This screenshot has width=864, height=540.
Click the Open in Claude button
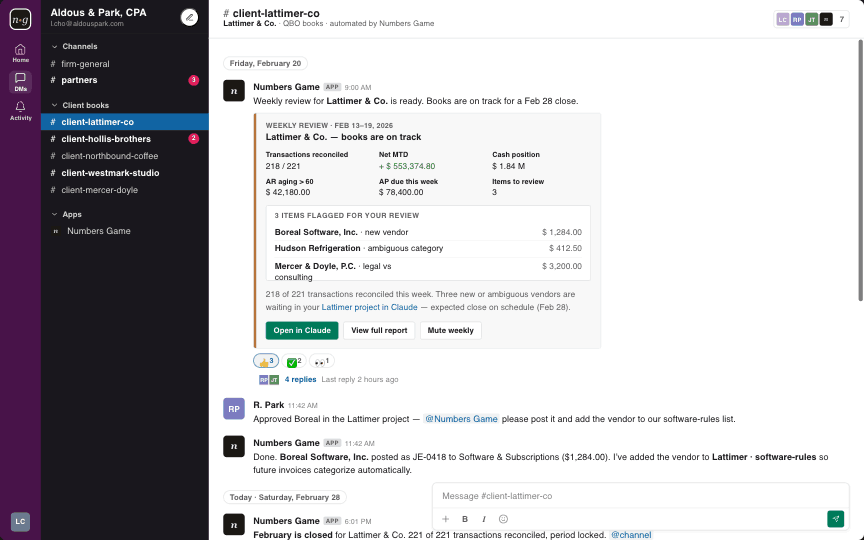tap(302, 331)
